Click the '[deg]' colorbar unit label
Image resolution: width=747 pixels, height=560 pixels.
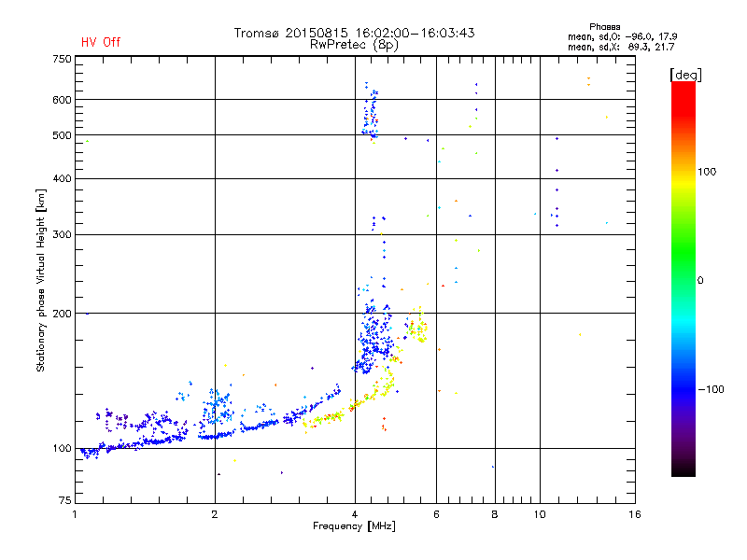click(685, 75)
